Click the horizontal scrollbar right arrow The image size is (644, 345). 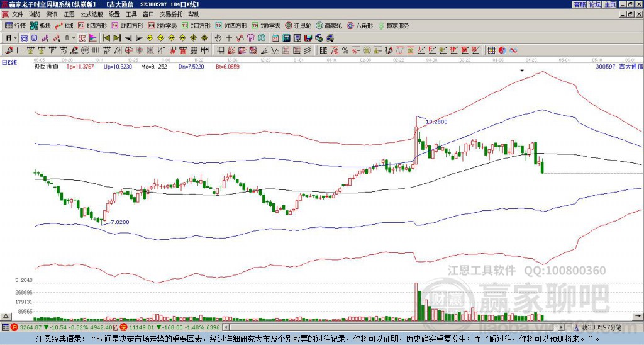coord(562,327)
